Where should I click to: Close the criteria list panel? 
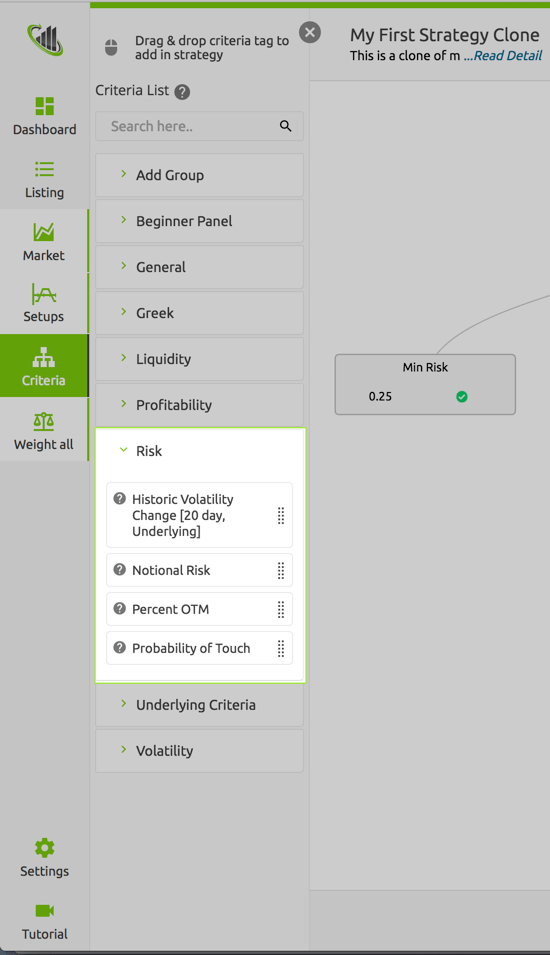click(x=310, y=32)
